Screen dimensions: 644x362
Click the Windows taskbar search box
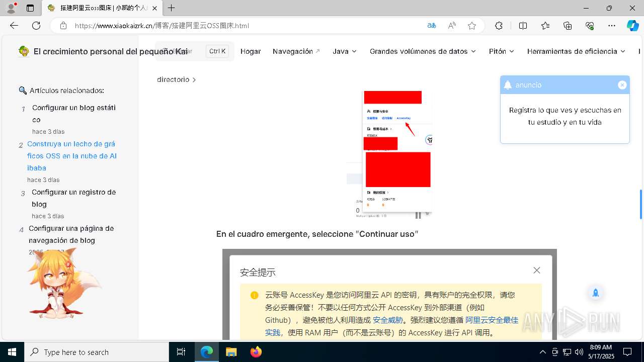[97, 352]
